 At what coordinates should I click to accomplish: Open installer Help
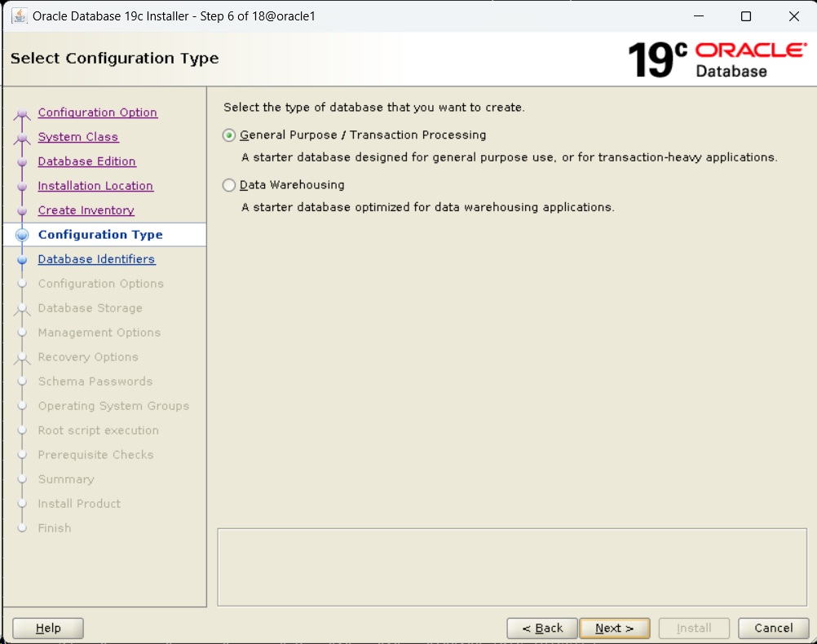point(48,628)
